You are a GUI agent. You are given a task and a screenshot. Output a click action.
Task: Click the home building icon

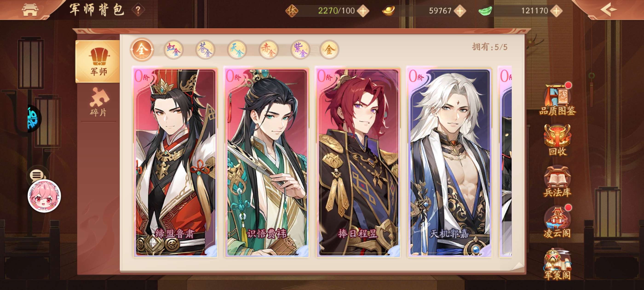click(x=30, y=9)
